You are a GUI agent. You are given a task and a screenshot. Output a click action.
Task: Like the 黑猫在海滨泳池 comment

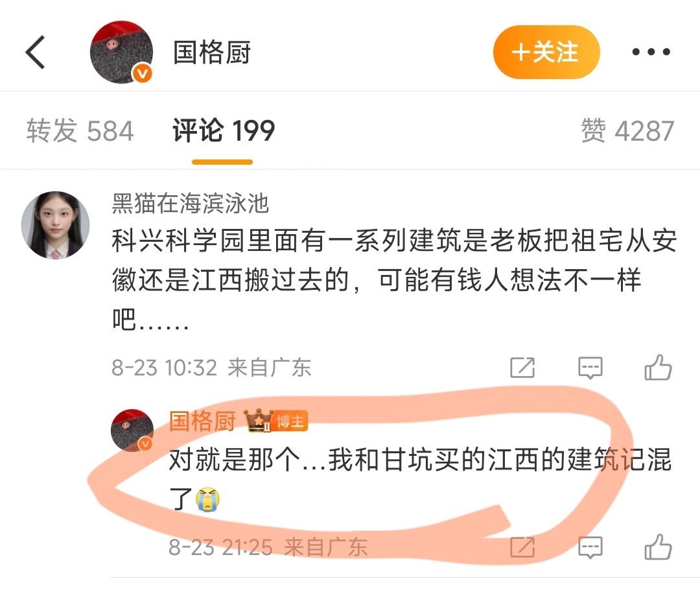click(x=658, y=368)
